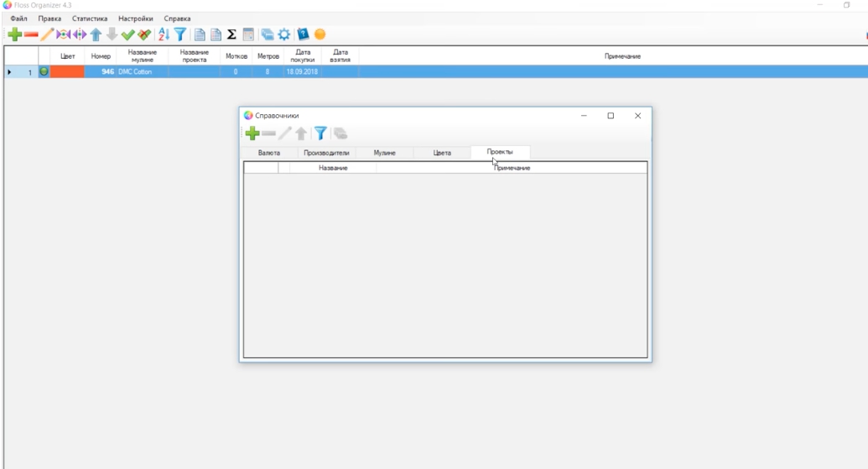The width and height of the screenshot is (868, 469).
Task: Click gray minus icon in Справочники window
Action: pos(269,133)
